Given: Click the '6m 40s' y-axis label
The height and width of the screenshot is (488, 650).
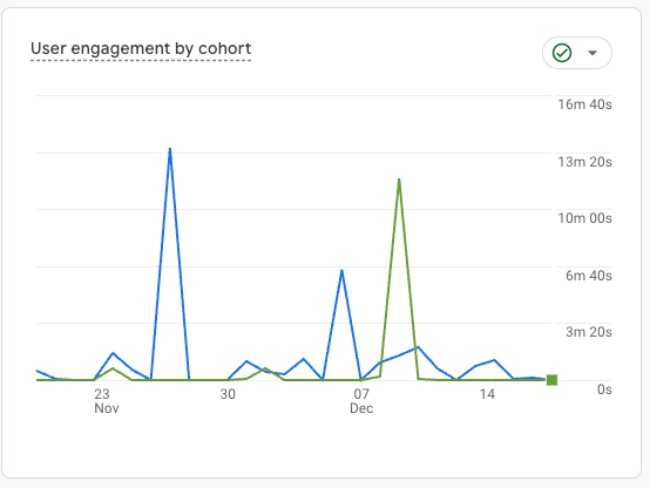Looking at the screenshot, I should [588, 276].
